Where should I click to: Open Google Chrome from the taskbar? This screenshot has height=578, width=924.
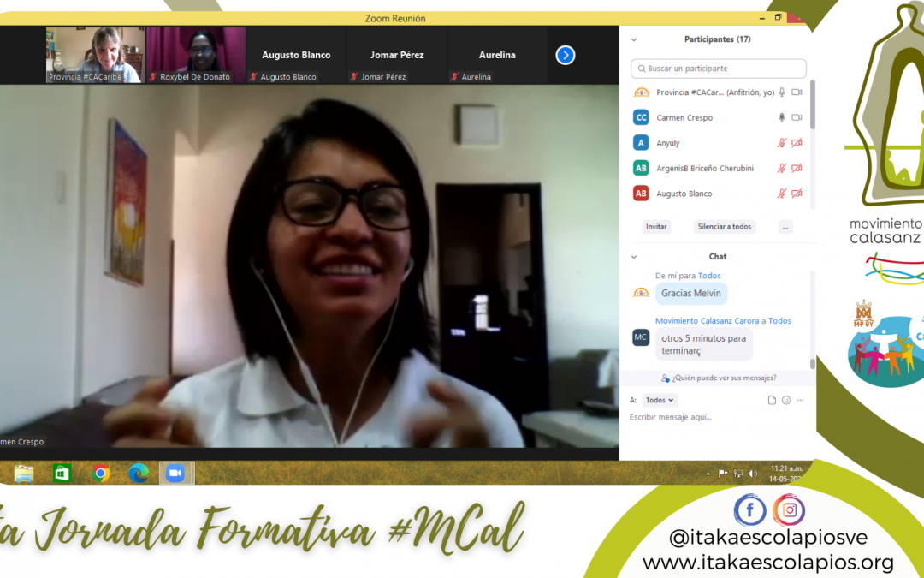pos(101,473)
